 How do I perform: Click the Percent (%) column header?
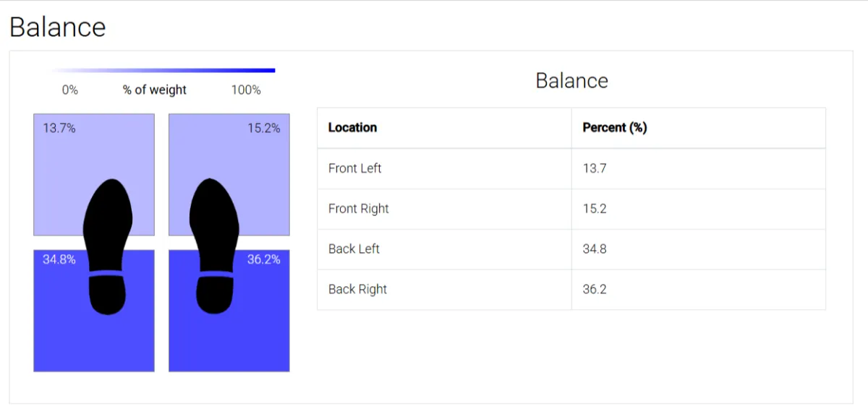click(x=615, y=127)
